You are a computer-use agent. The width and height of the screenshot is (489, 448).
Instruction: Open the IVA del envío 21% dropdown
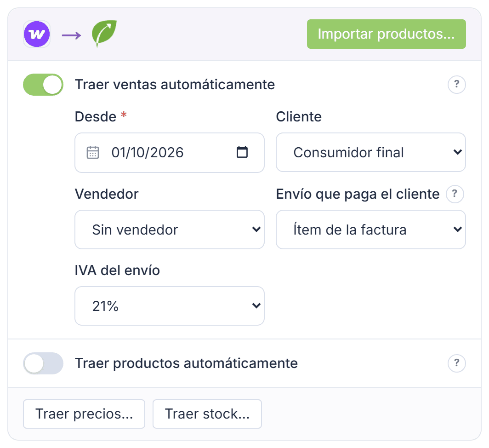(169, 306)
